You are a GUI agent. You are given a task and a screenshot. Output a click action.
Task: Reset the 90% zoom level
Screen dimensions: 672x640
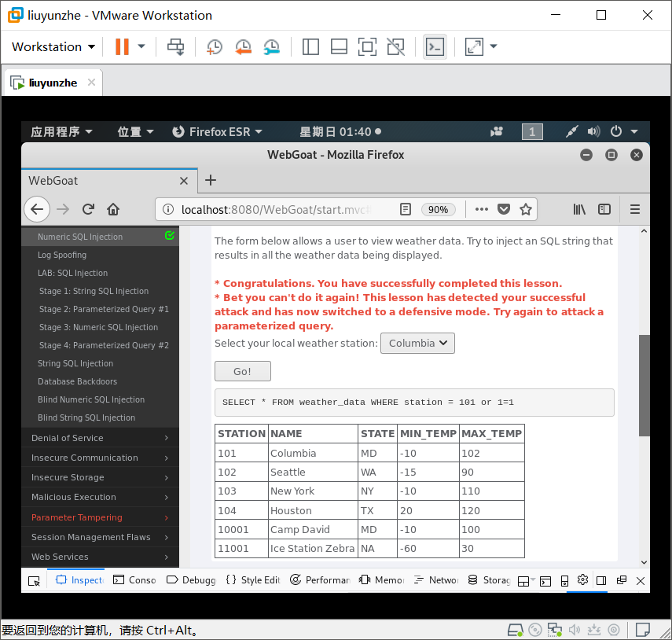tap(438, 210)
